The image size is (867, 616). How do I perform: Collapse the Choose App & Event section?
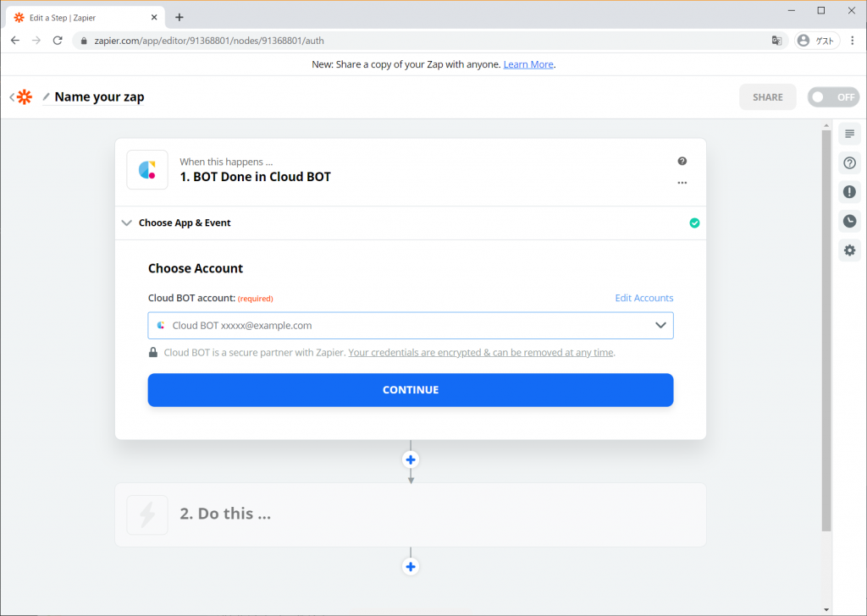click(411, 223)
